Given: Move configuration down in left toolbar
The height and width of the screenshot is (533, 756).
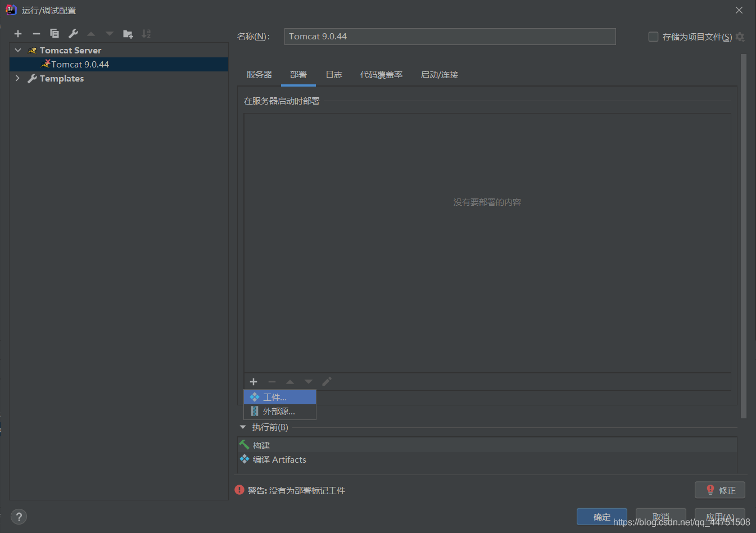Looking at the screenshot, I should point(110,34).
